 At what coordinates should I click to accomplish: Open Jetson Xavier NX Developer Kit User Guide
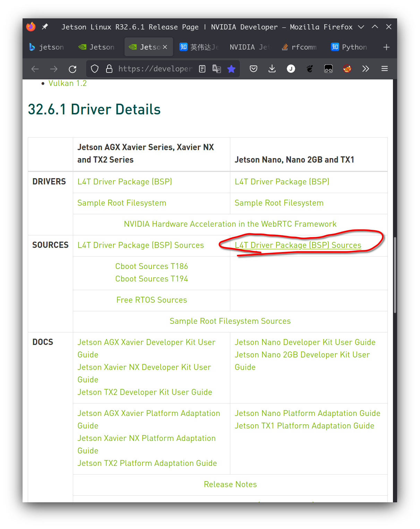pos(144,373)
